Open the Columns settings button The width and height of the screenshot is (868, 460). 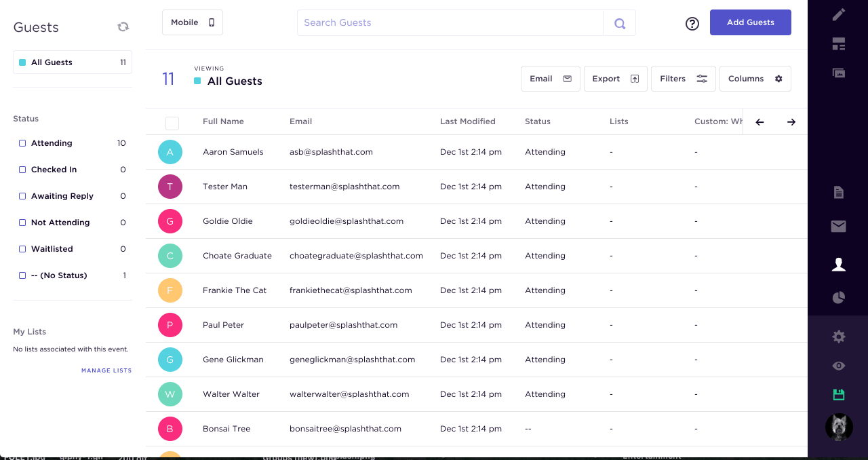[755, 79]
